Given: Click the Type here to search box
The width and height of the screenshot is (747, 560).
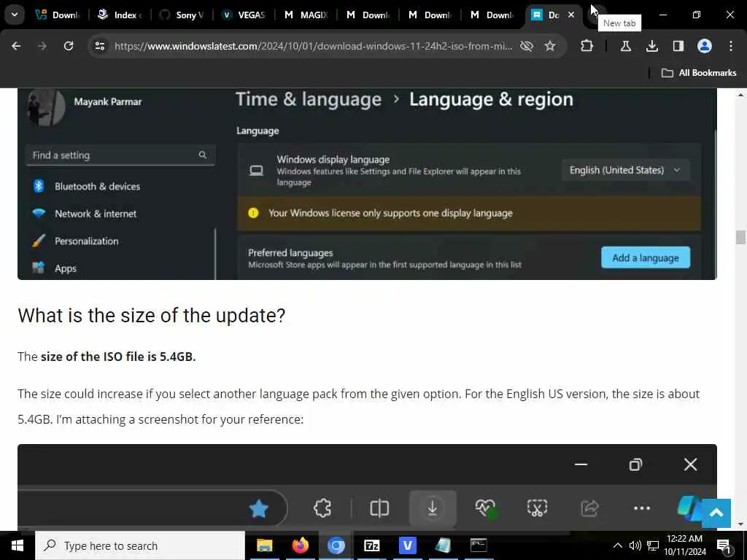Looking at the screenshot, I should (x=140, y=545).
